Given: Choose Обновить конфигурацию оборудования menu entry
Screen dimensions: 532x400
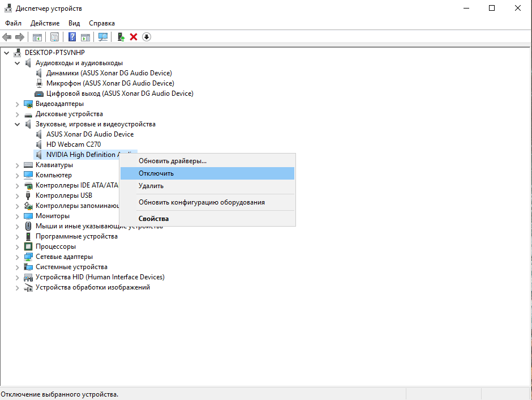Looking at the screenshot, I should click(207, 202).
